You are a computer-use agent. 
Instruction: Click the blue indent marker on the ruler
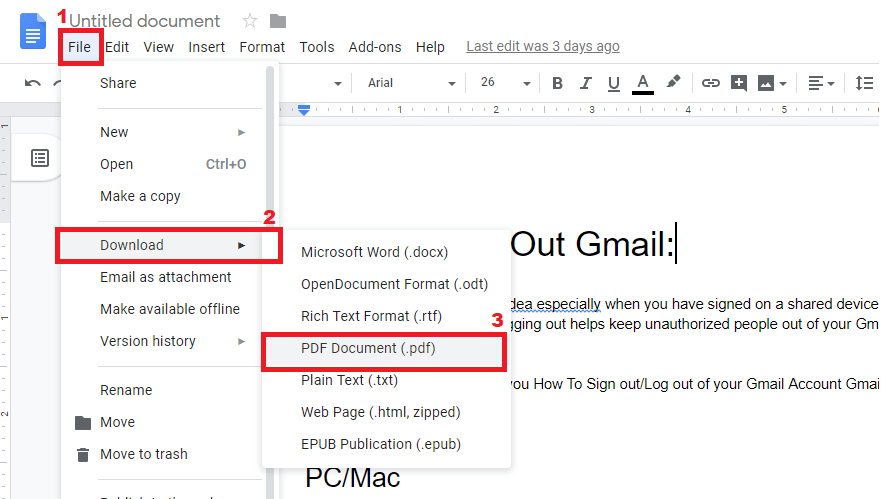tap(304, 110)
